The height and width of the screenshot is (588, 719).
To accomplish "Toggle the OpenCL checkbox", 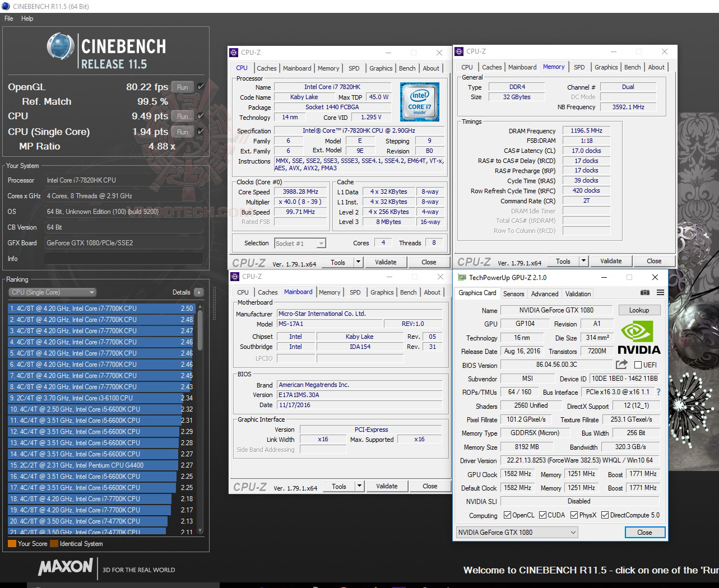I will click(507, 515).
